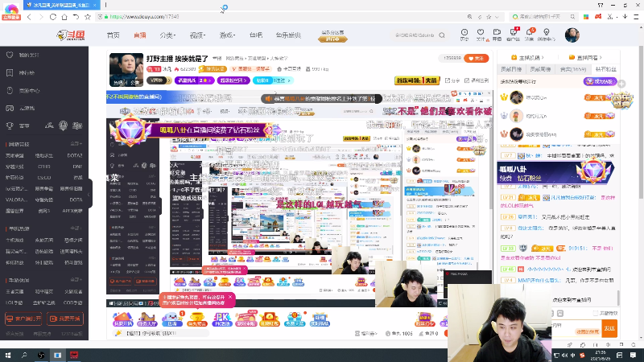Viewport: 644px width, 362px height.
Task: Click the Douyu search input box
Action: [415, 35]
